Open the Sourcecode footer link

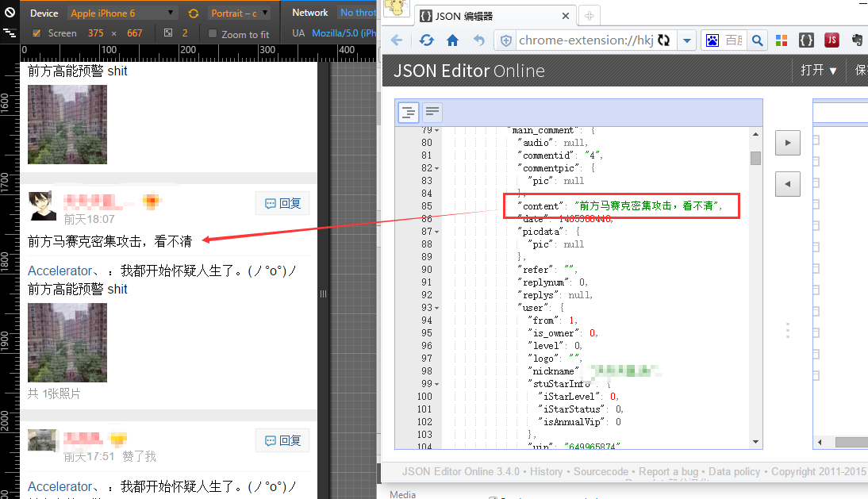pos(601,471)
